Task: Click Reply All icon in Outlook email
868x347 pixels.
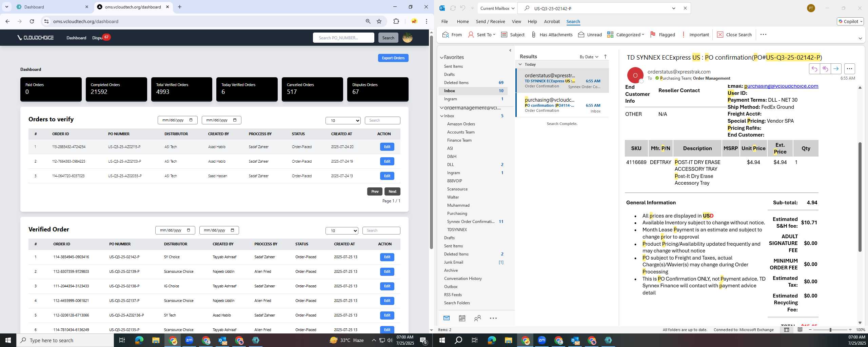Action: (x=825, y=69)
